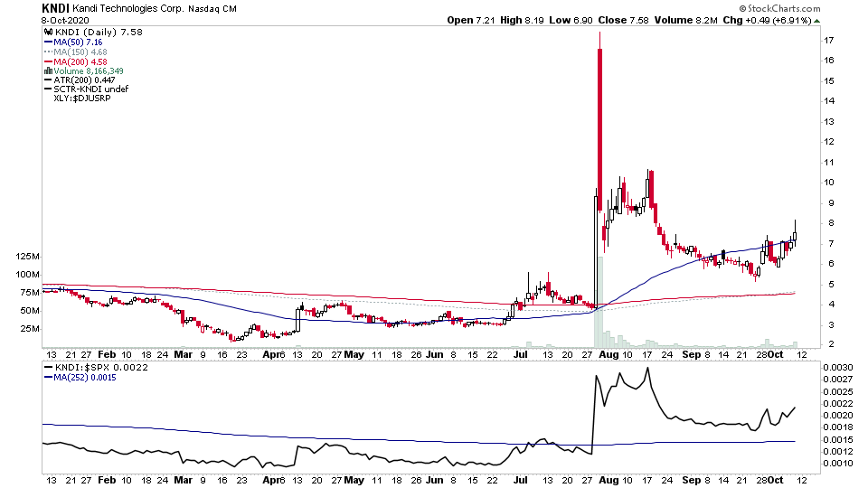Click the 100M volume axis label
This screenshot has width=868, height=488.
28,275
